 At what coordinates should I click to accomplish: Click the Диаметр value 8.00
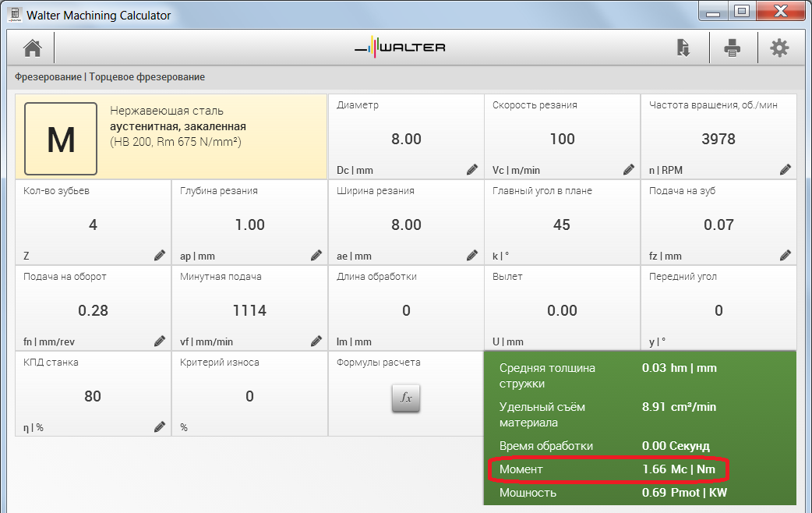[406, 139]
